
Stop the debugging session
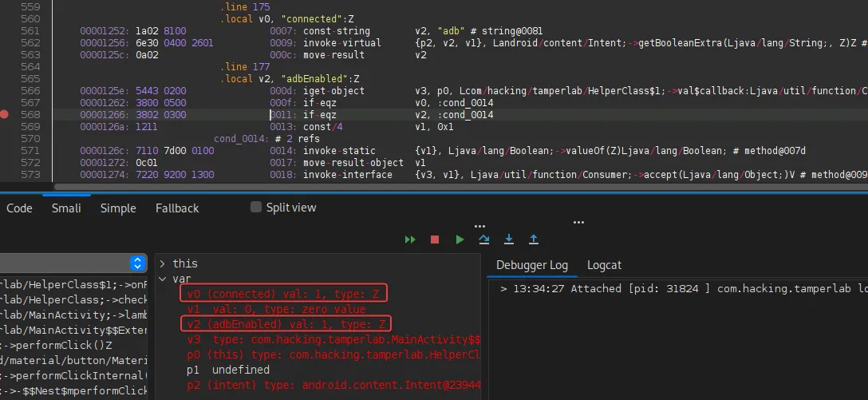pos(435,240)
